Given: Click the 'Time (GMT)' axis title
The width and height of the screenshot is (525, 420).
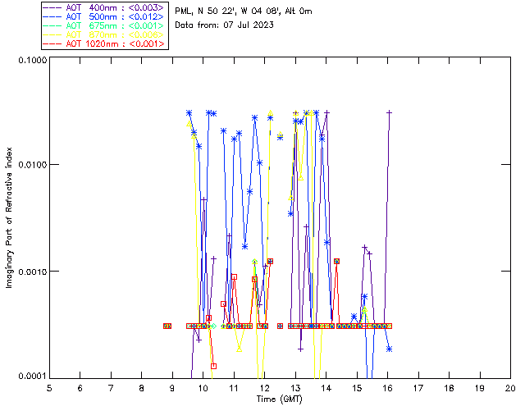Looking at the screenshot, I should pyautogui.click(x=279, y=399).
